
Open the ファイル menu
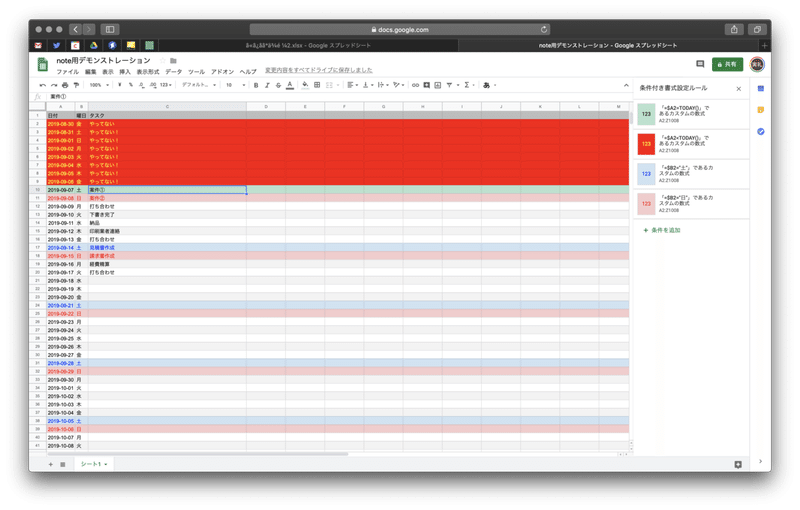(x=67, y=72)
